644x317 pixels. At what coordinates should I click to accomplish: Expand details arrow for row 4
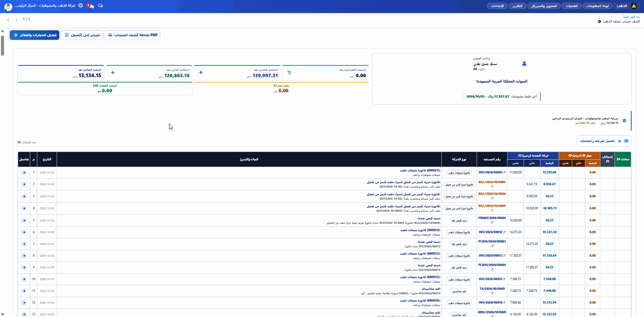(24, 208)
